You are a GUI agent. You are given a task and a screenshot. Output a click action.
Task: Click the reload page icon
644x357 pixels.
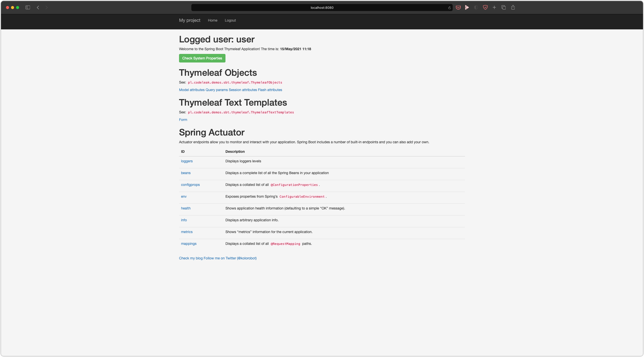coord(449,8)
